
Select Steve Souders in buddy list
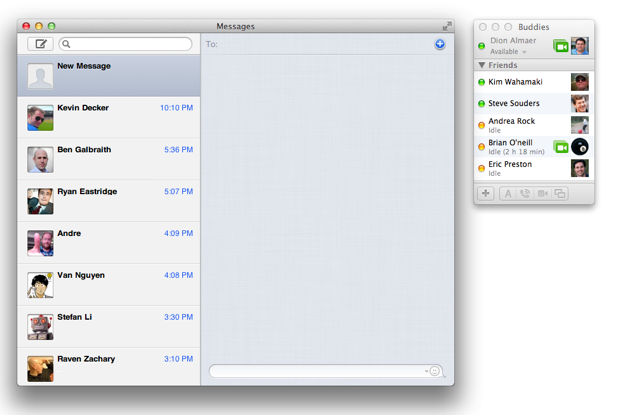pyautogui.click(x=520, y=103)
